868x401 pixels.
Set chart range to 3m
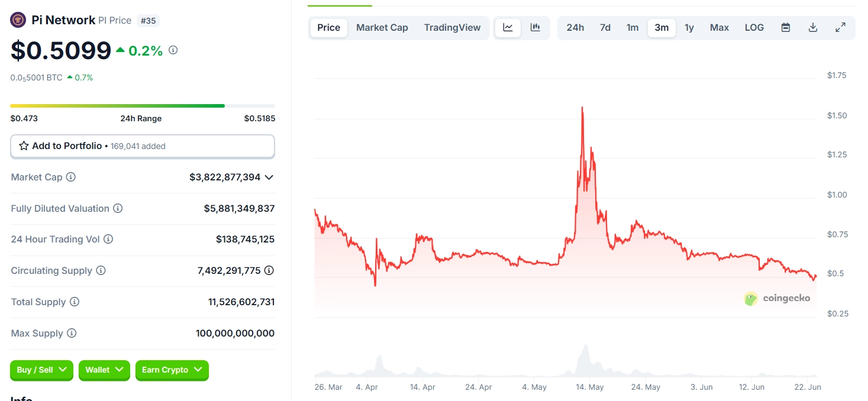(x=662, y=27)
